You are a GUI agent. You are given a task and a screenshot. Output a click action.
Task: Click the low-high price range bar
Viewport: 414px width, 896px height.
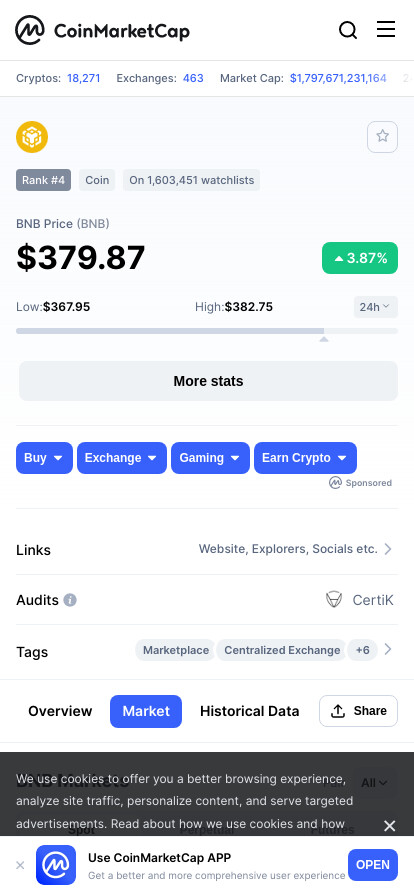[x=207, y=331]
